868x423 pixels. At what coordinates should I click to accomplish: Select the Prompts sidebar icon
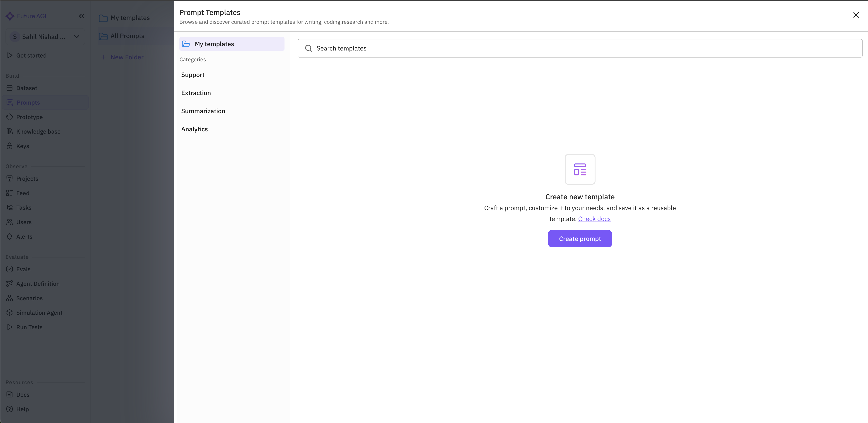point(10,102)
